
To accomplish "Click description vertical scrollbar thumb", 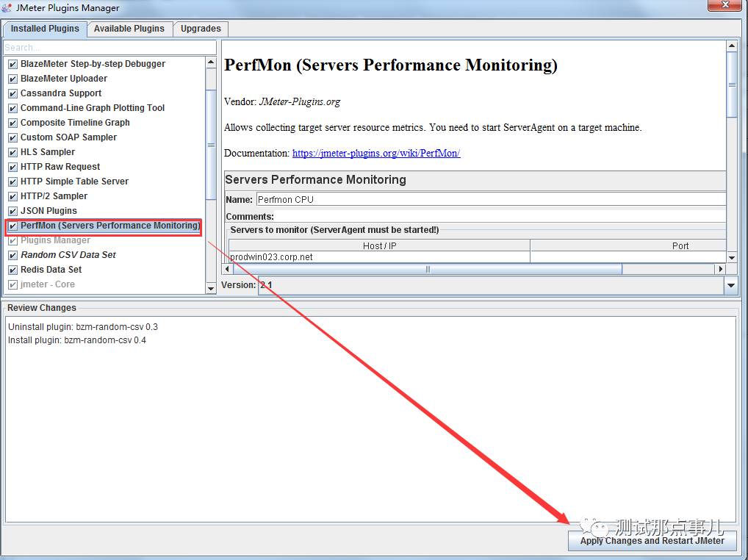I will (x=731, y=85).
